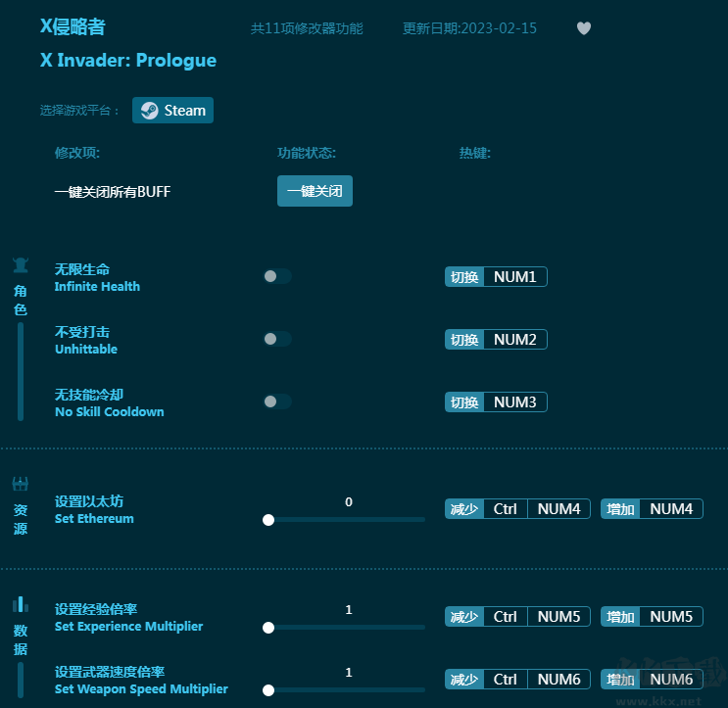728x708 pixels.
Task: Click the data category bar-chart icon
Action: 21,603
